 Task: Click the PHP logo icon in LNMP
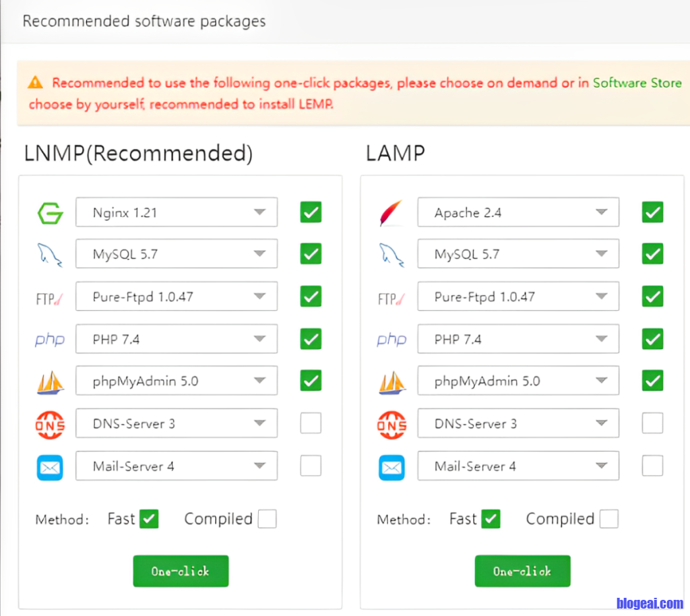click(50, 340)
